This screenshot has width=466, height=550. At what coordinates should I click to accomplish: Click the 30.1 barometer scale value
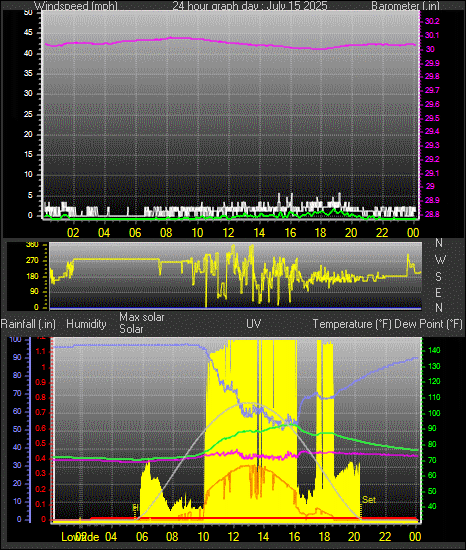click(x=432, y=35)
